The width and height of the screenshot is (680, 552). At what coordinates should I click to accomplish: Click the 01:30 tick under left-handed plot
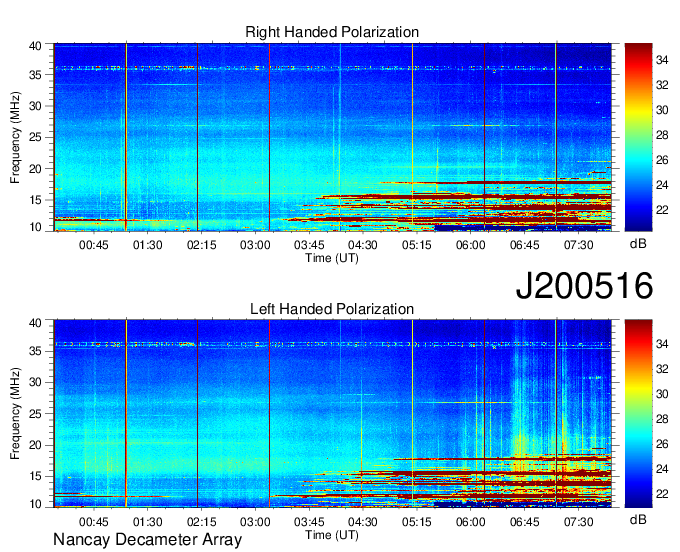coord(147,522)
